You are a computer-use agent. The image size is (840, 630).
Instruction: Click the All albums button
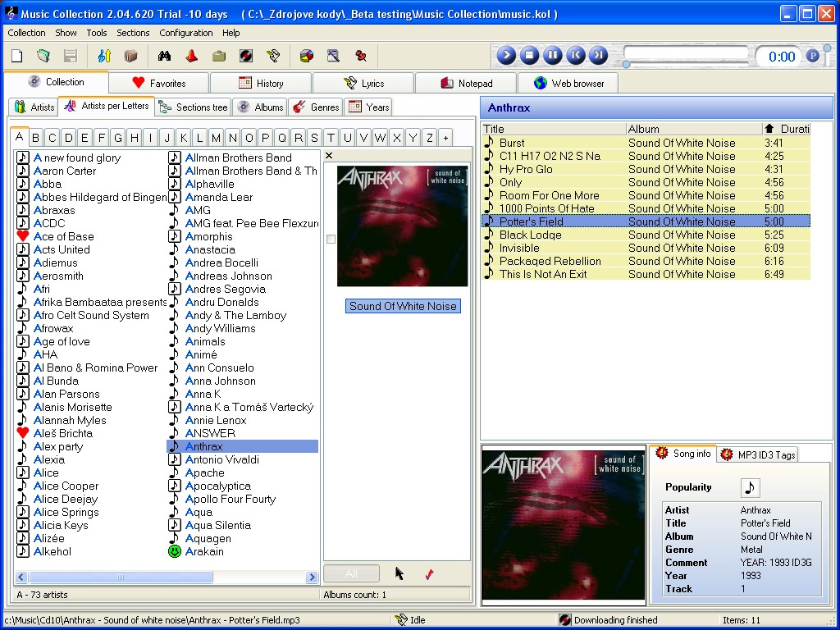click(x=351, y=573)
